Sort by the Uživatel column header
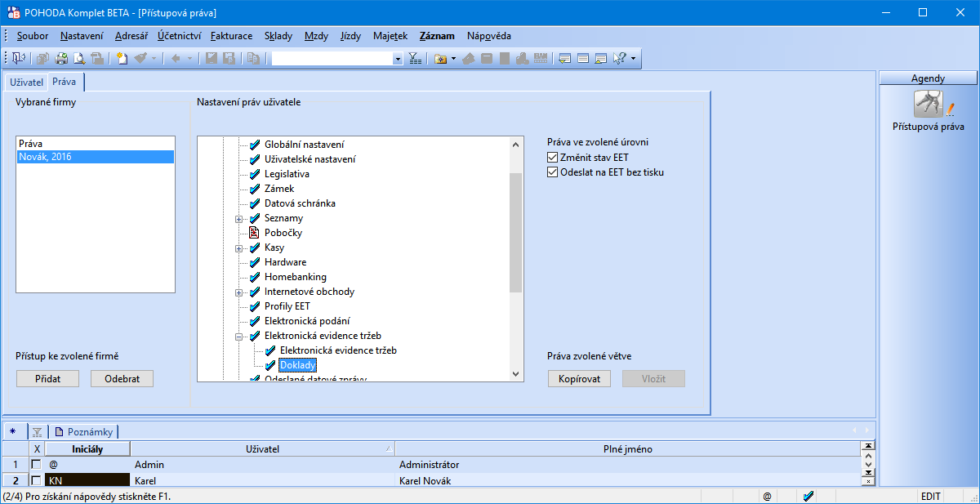 [x=262, y=448]
